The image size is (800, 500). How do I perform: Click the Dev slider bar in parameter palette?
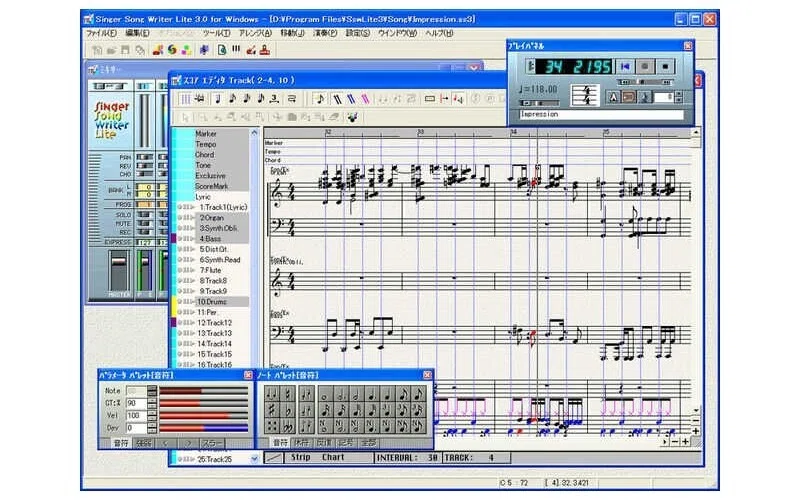pyautogui.click(x=204, y=428)
